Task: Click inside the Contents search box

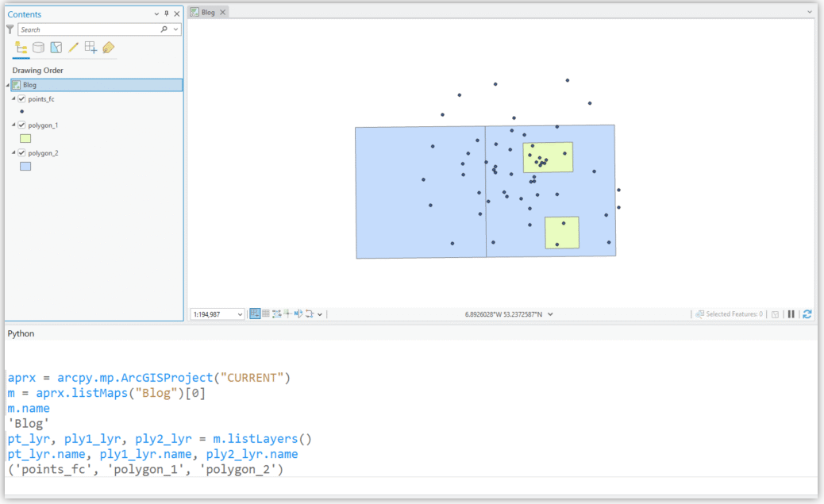Action: pos(87,29)
